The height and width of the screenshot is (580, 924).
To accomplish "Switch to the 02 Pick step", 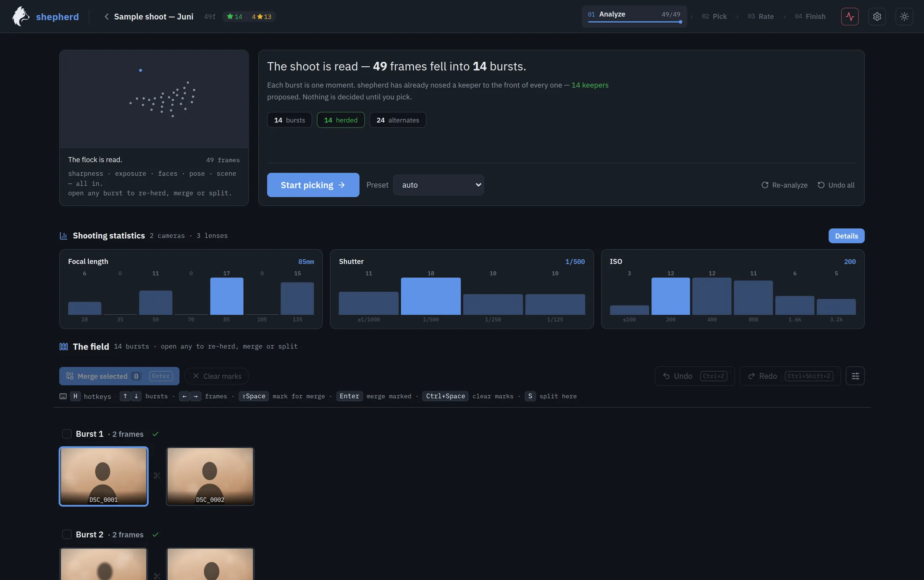I will pos(714,16).
